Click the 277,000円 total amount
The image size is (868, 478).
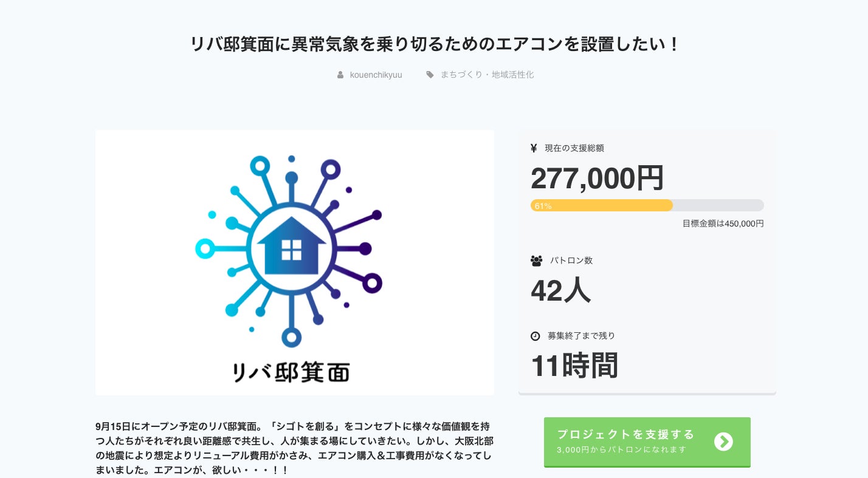(597, 179)
